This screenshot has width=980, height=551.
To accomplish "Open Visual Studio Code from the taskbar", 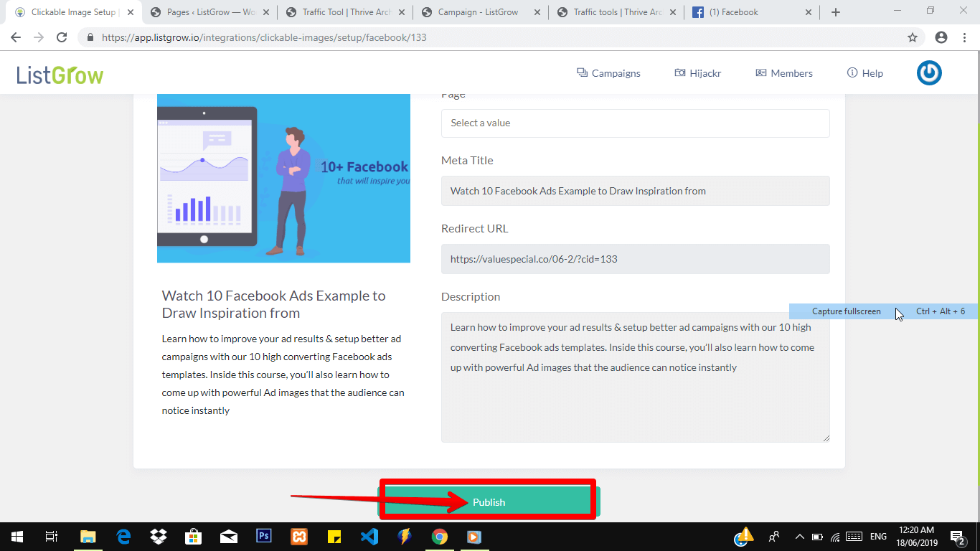I will 369,537.
